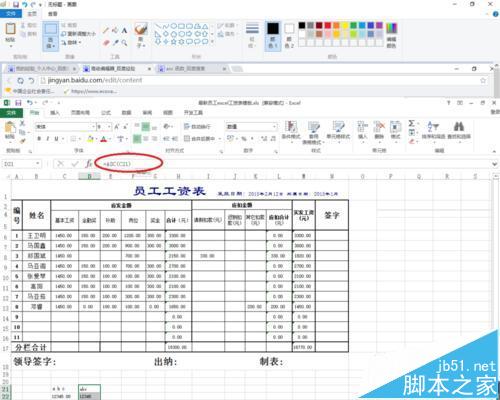
Task: Click the Save icon in Paint title bar
Action: tap(16, 4)
